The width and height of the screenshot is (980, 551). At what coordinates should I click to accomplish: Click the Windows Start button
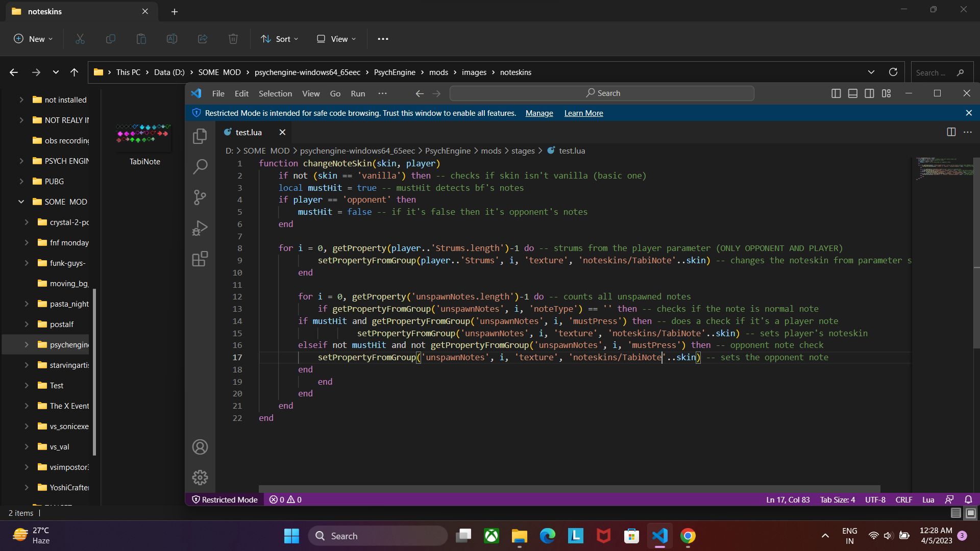[291, 536]
